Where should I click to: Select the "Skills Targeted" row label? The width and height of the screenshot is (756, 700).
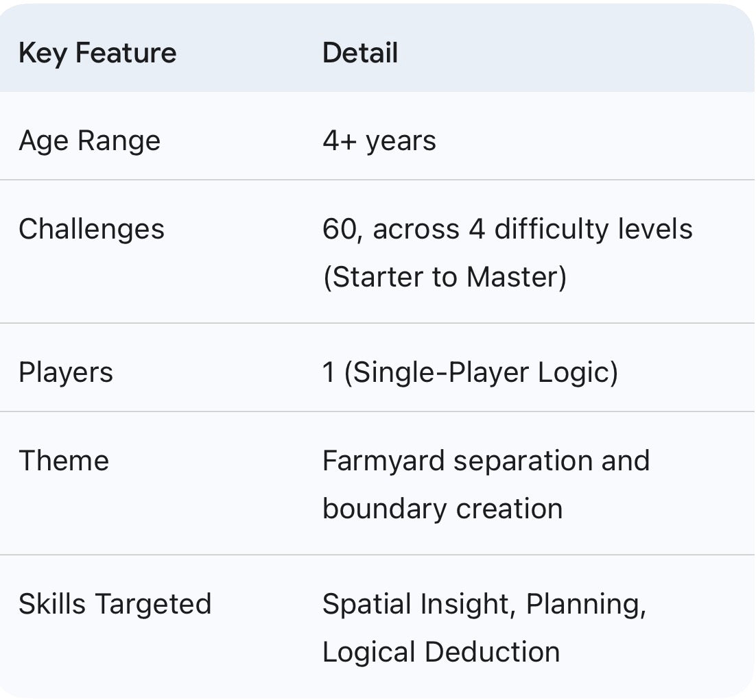click(115, 605)
